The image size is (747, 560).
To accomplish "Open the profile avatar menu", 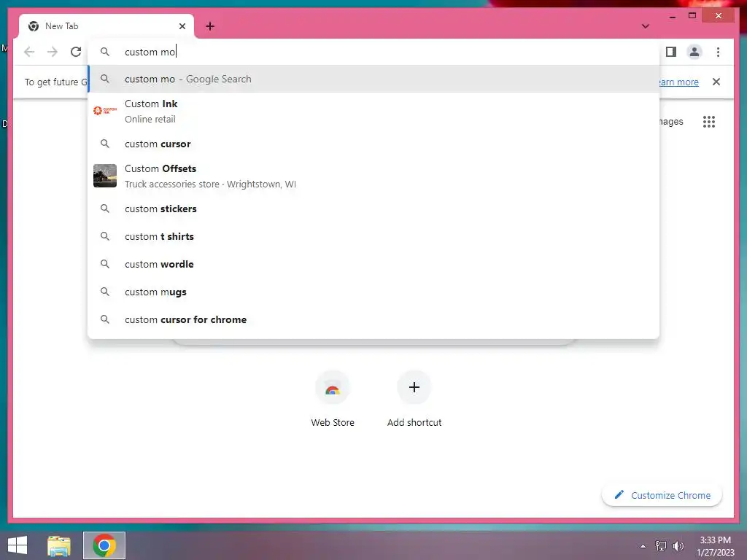I will point(694,52).
